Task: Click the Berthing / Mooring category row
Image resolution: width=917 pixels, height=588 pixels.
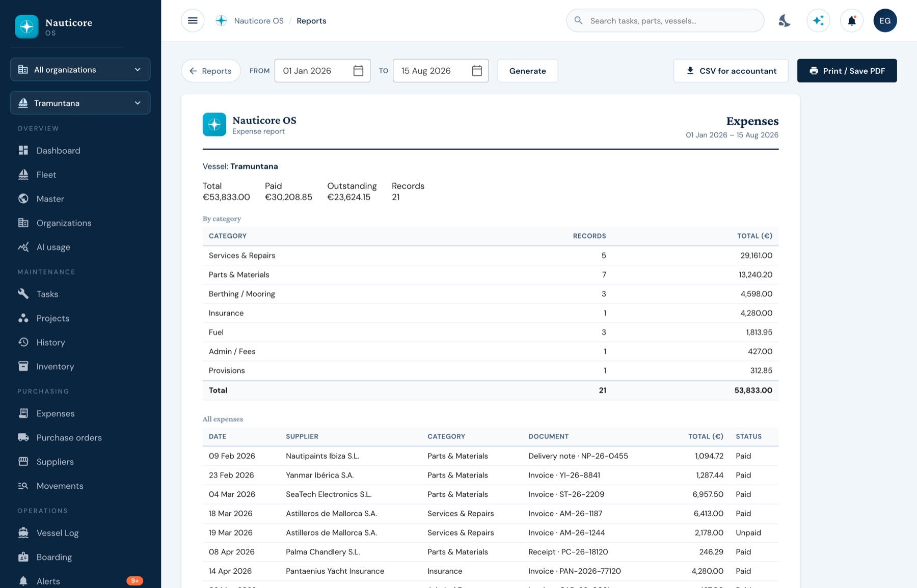Action: [490, 294]
